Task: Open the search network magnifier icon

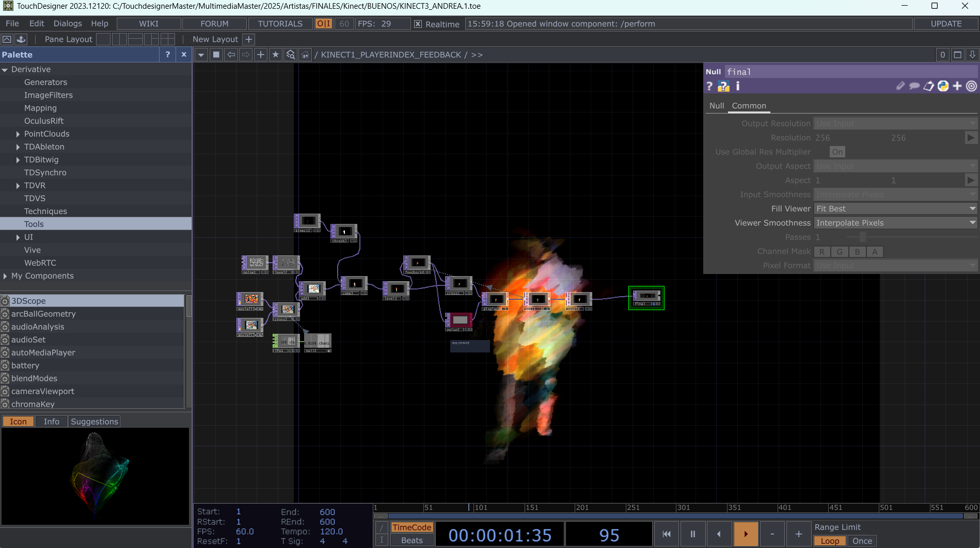Action: (291, 55)
